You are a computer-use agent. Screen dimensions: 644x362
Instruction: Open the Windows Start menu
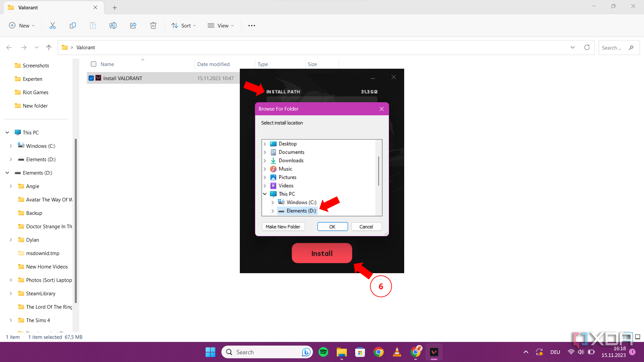(210, 352)
